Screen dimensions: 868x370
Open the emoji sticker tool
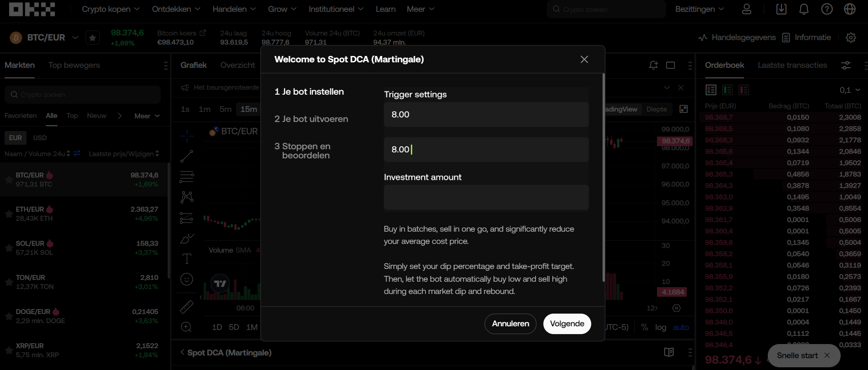pyautogui.click(x=187, y=279)
